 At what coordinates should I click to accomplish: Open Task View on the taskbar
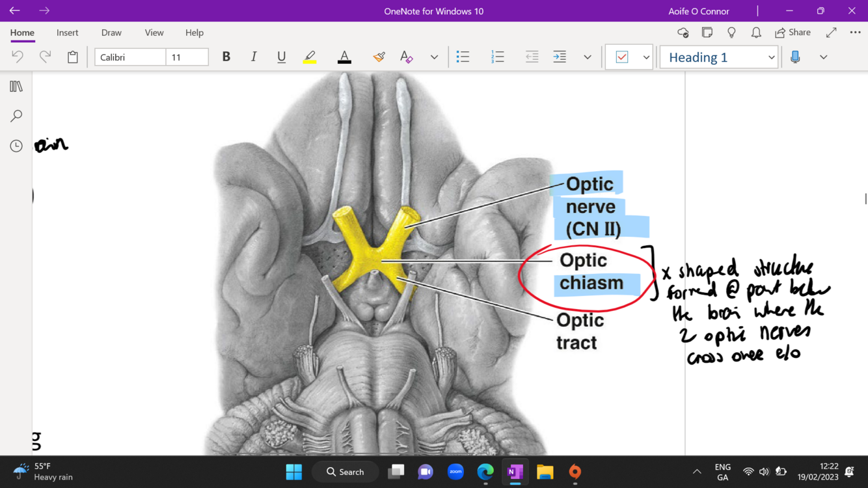tap(396, 472)
